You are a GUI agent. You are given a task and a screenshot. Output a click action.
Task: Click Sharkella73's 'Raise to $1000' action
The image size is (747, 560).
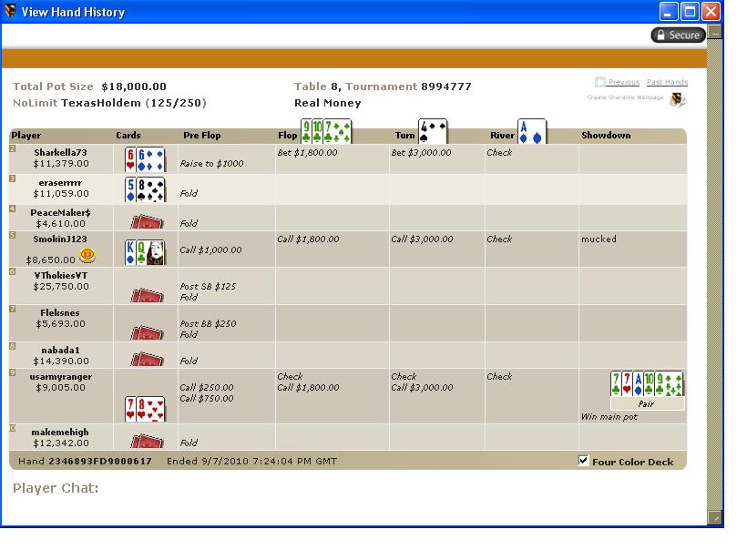(x=212, y=163)
